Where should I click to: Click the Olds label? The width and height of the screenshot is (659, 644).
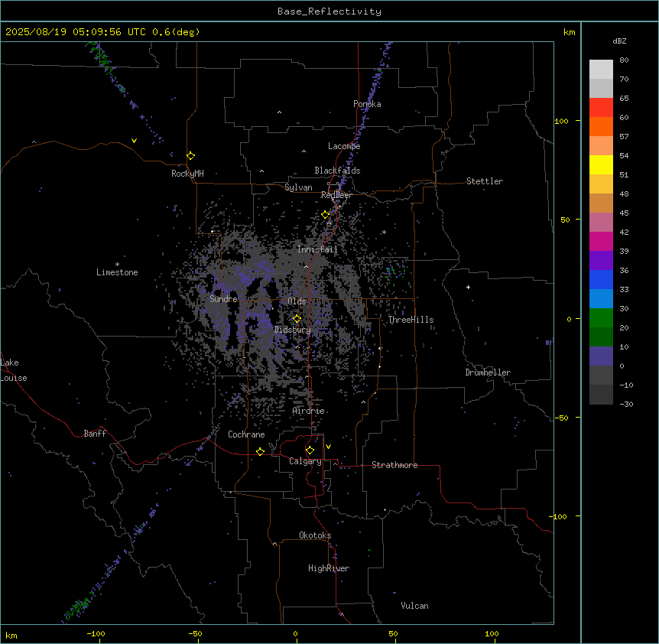[x=297, y=301]
